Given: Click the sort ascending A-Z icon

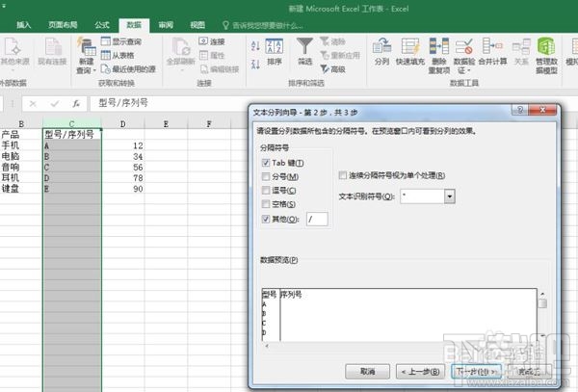Looking at the screenshot, I should (255, 45).
